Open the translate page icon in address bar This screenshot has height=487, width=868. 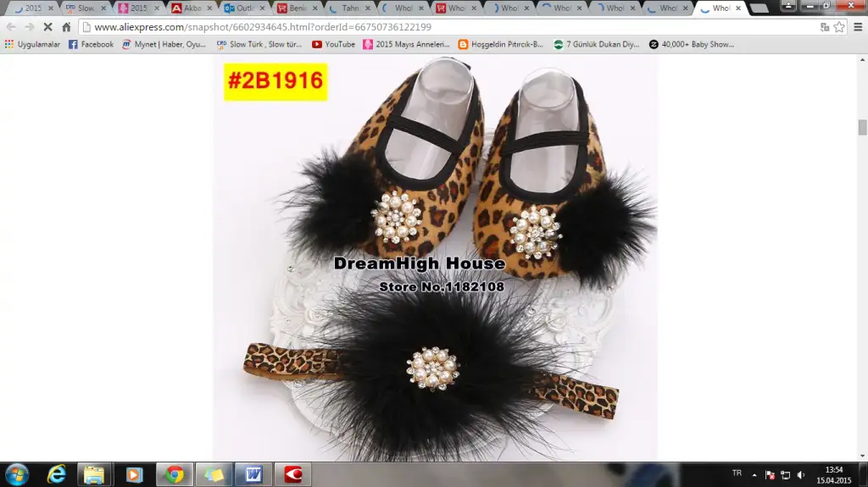pos(825,26)
